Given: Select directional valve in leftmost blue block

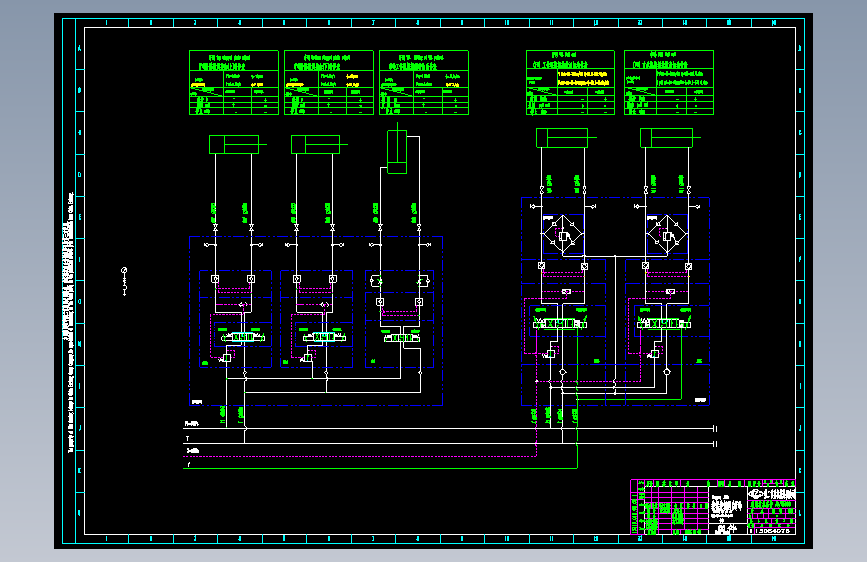Looking at the screenshot, I should 243,337.
